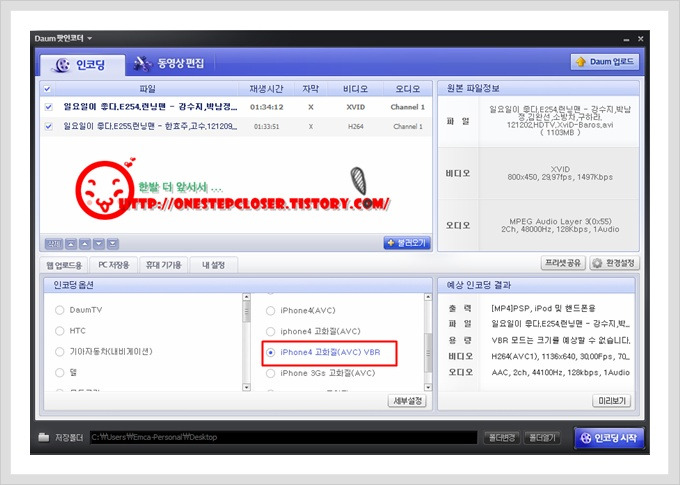Minimize the Daum 팟인코더 window
The image size is (680, 485).
626,39
